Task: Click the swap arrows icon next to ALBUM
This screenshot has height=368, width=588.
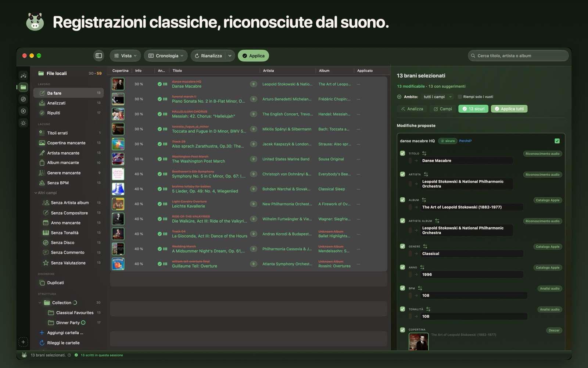Action: [424, 200]
